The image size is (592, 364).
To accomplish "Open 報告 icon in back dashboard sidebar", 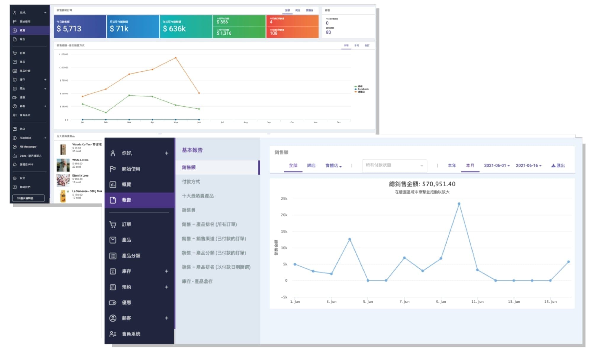I will [x=15, y=39].
